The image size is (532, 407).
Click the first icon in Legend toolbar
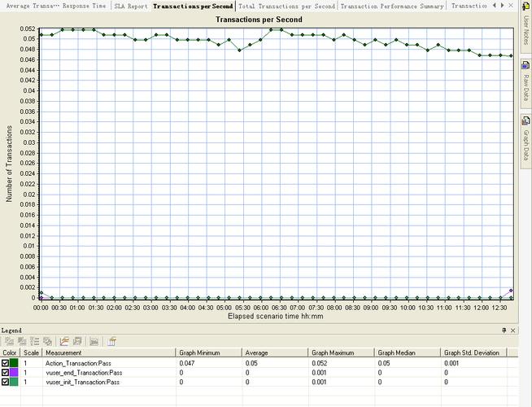tap(8, 341)
